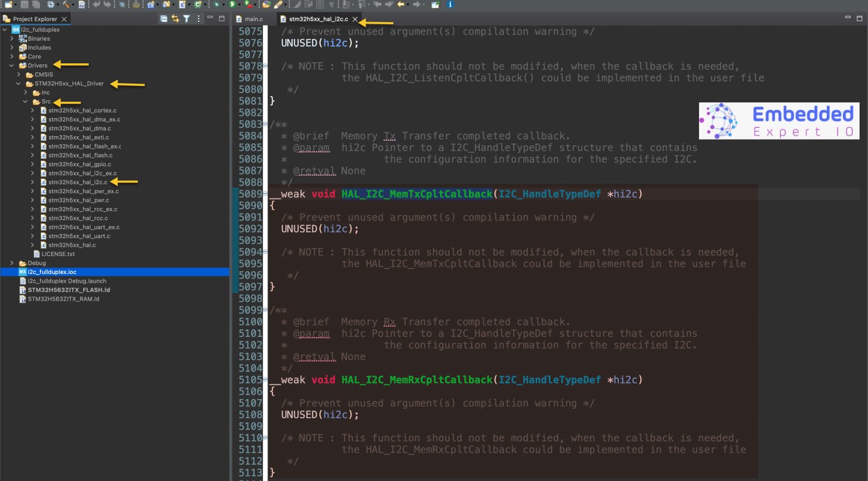Open the dropdown arrow beside the Run button
Screen dimensions: 868x481
pos(240,6)
